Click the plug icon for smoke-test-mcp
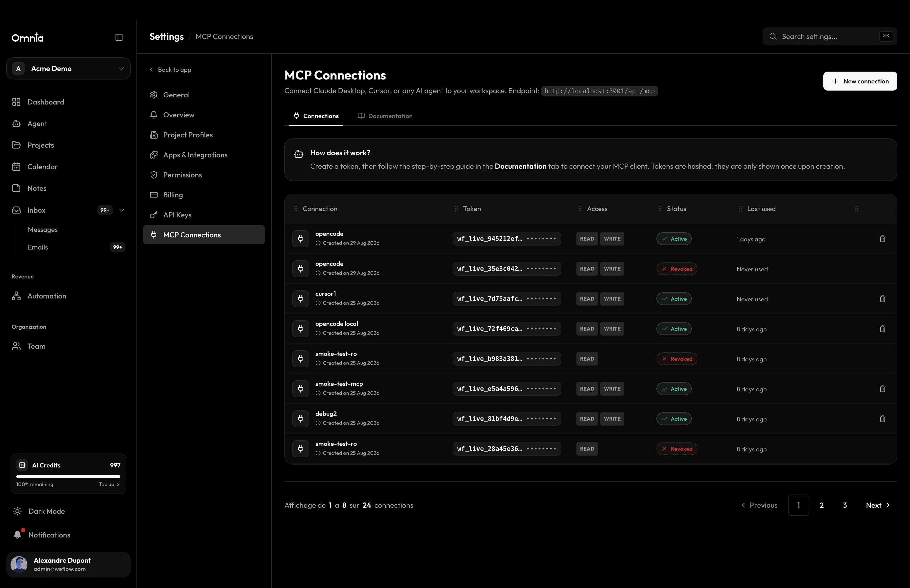 click(x=300, y=389)
